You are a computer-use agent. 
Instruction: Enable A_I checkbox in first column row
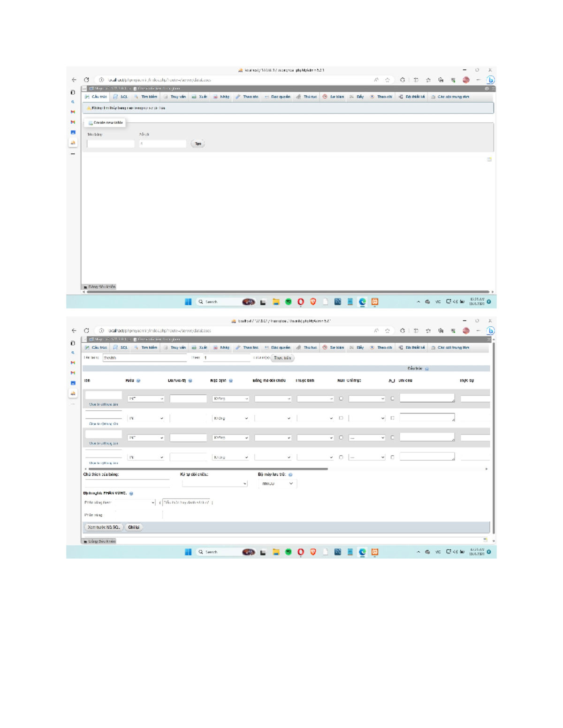[392, 399]
